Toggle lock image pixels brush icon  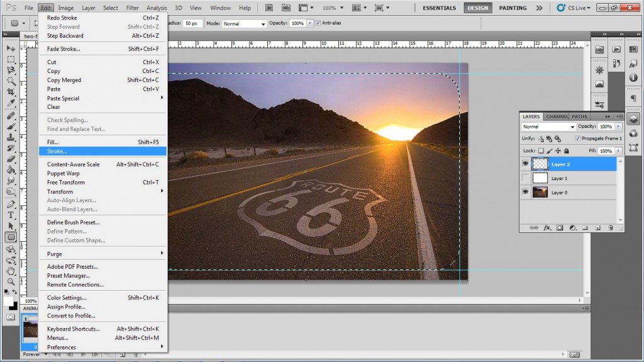[x=550, y=151]
